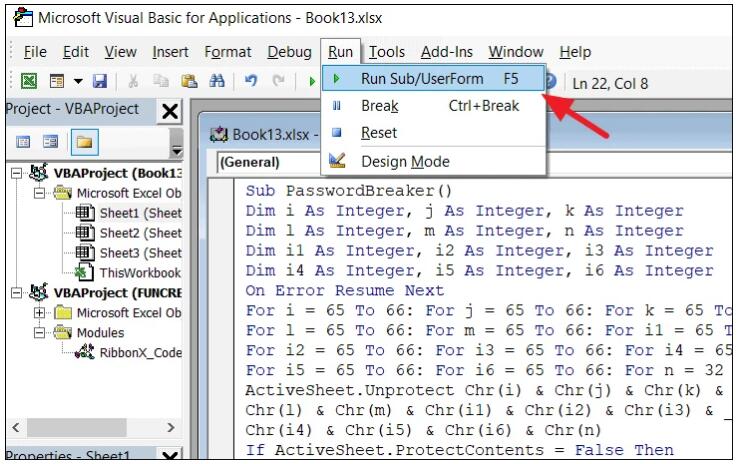
Task: Click the Find binoculars icon
Action: tap(217, 81)
